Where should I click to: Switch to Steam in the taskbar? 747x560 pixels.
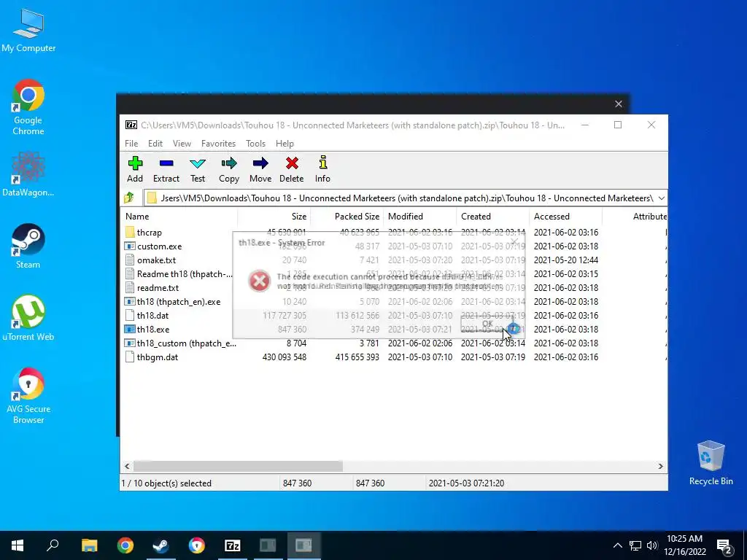pyautogui.click(x=161, y=545)
